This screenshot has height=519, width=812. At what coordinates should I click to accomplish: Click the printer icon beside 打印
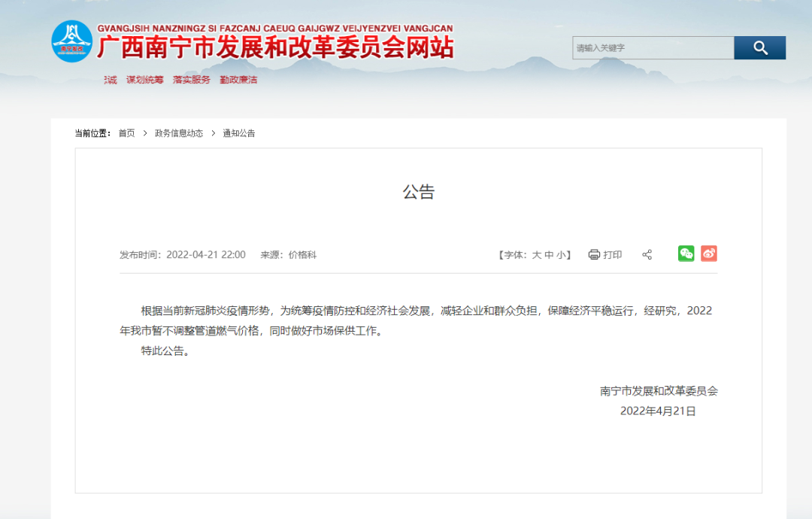click(x=595, y=254)
